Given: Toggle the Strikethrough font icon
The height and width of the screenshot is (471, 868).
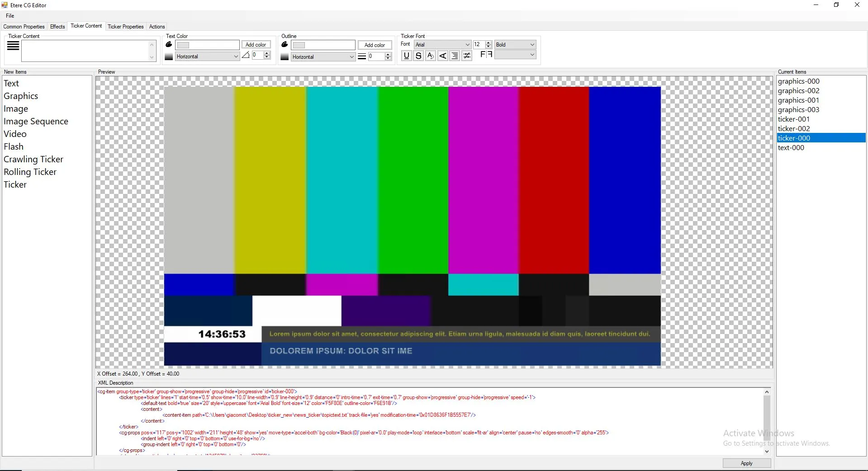Looking at the screenshot, I should point(418,56).
